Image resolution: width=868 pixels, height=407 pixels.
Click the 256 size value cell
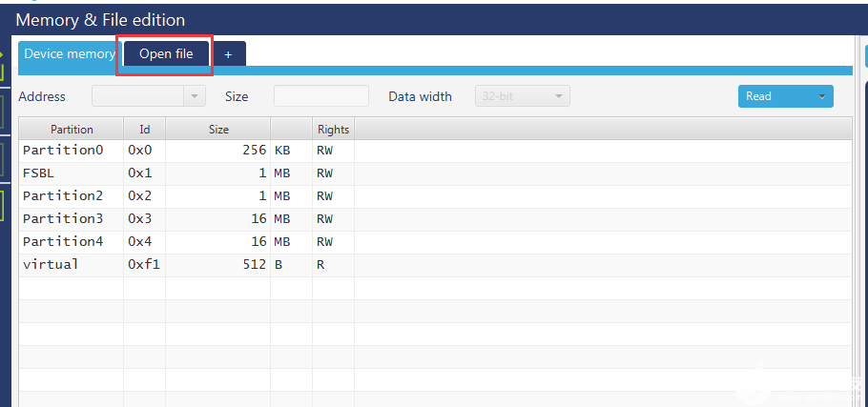(x=218, y=151)
